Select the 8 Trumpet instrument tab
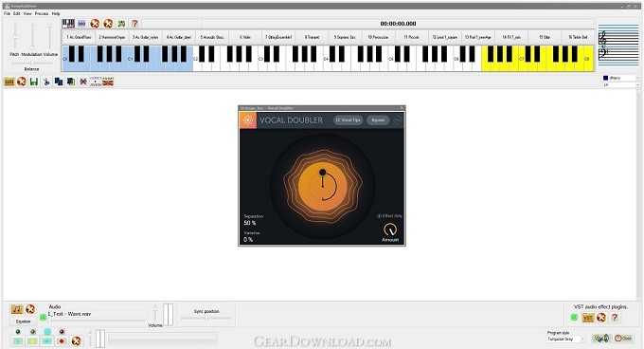Viewport: 644px width, 349px height. (x=312, y=37)
